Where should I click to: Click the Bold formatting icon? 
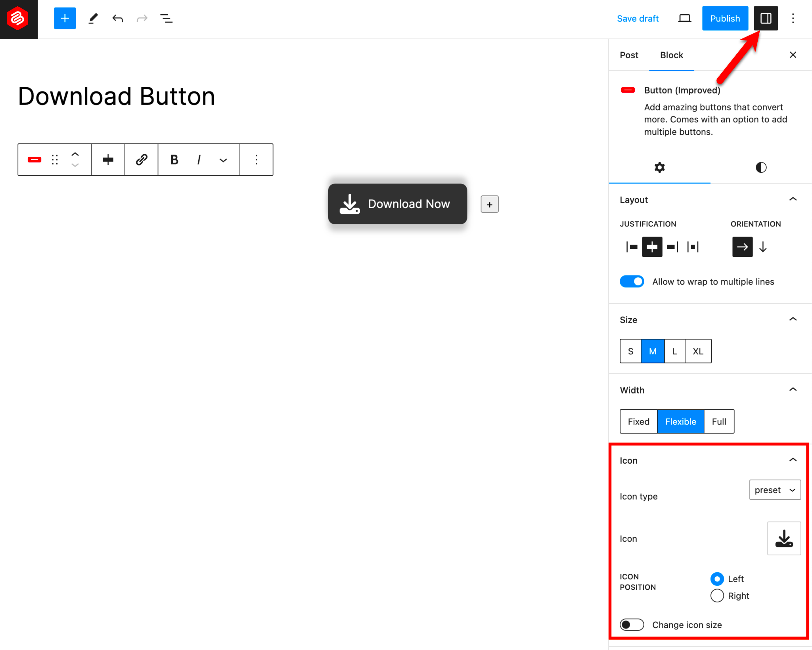(x=174, y=159)
